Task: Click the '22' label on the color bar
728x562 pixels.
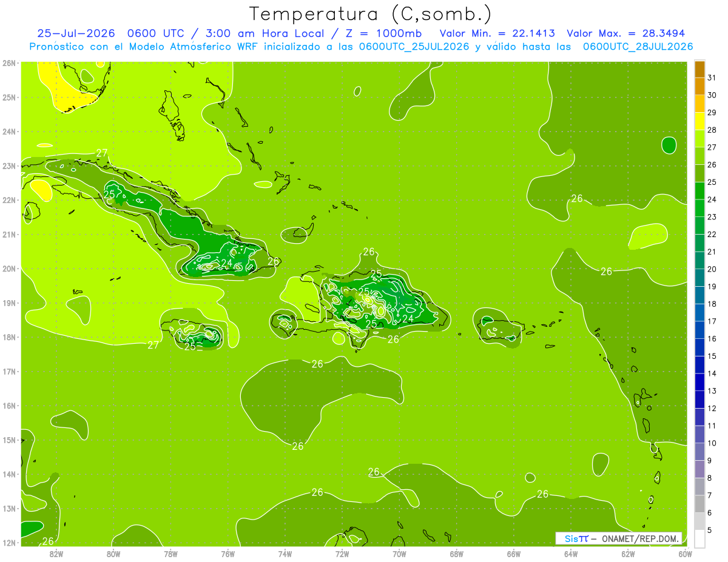Action: pos(712,234)
